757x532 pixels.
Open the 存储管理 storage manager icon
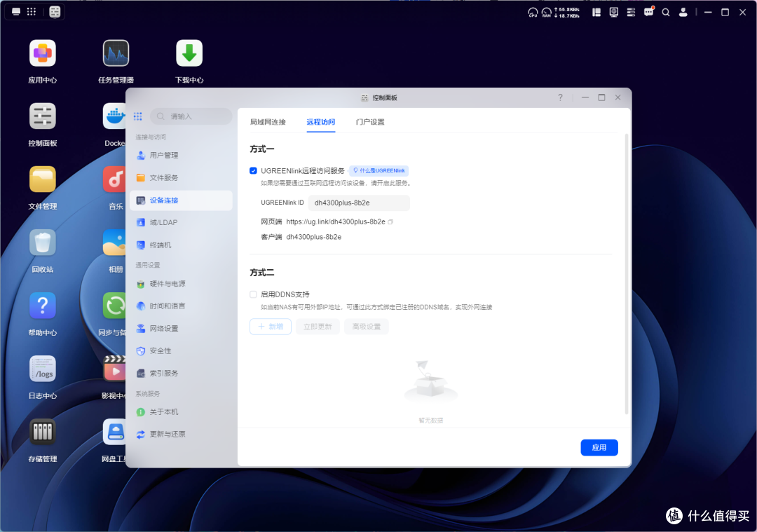coord(43,432)
